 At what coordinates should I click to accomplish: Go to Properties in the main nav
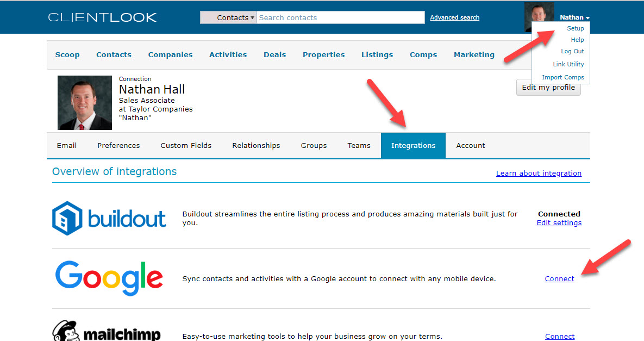pos(324,54)
